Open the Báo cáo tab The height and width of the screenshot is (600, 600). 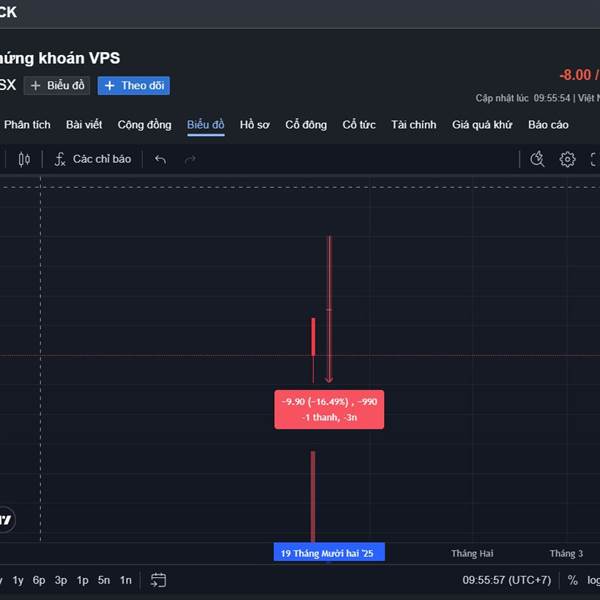click(548, 125)
